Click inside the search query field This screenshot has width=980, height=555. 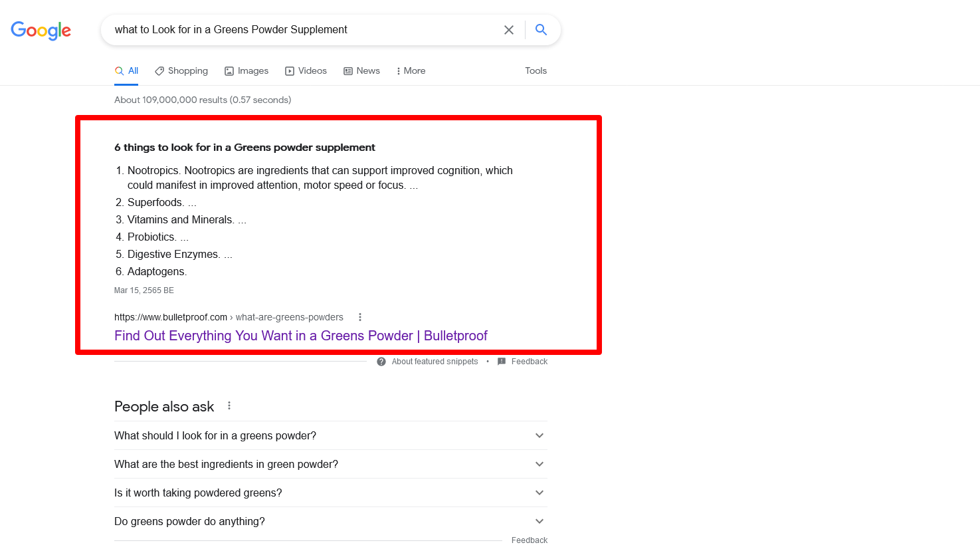[x=299, y=30]
